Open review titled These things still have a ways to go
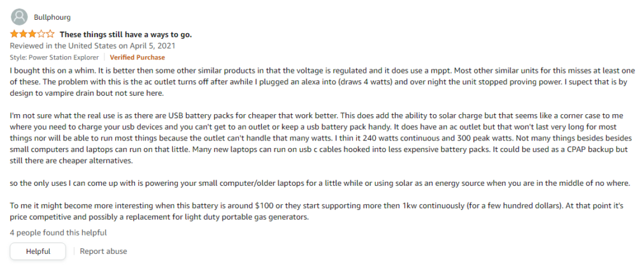644x268 pixels. point(125,34)
